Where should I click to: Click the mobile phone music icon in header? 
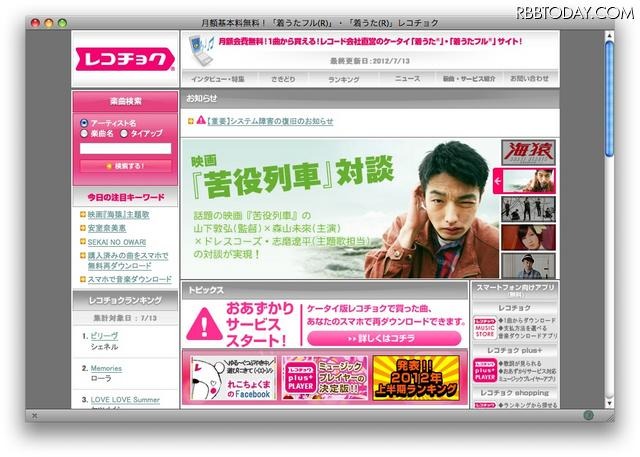pyautogui.click(x=199, y=47)
